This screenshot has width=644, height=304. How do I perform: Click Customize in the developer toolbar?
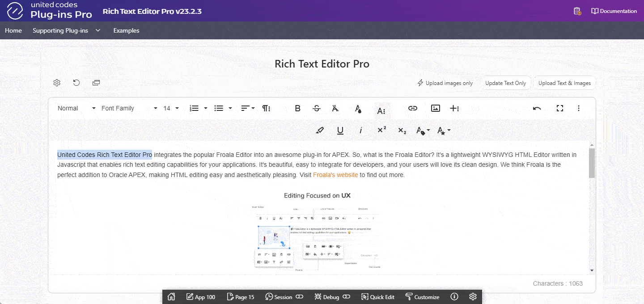pyautogui.click(x=422, y=297)
